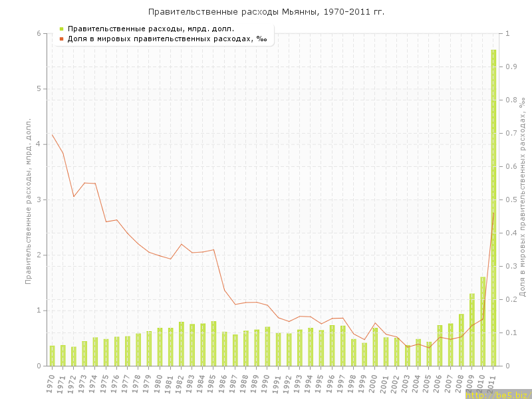Click the green bar for 2009
The width and height of the screenshot is (532, 399).
472,330
